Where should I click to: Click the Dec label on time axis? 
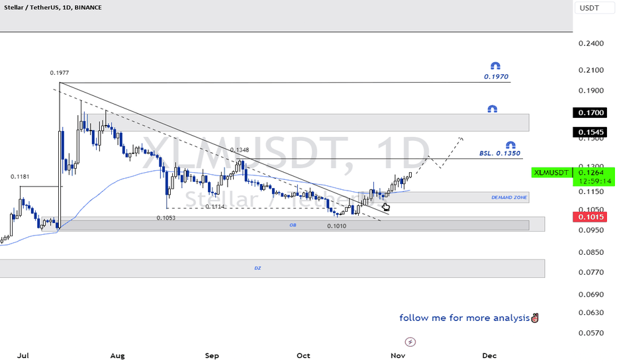point(489,356)
